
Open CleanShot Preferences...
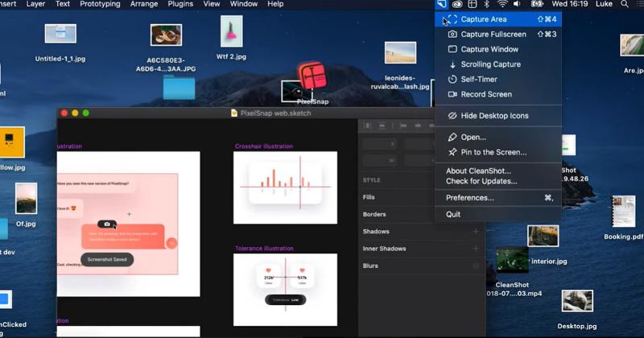click(x=498, y=198)
